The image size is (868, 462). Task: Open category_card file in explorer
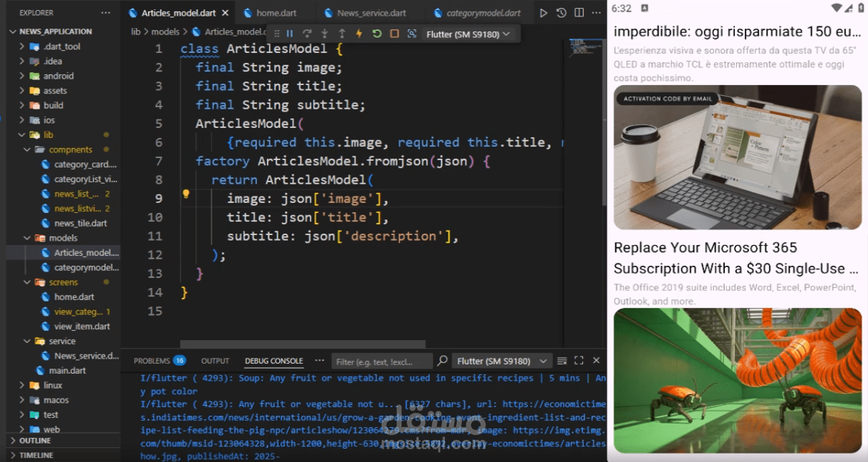[85, 164]
